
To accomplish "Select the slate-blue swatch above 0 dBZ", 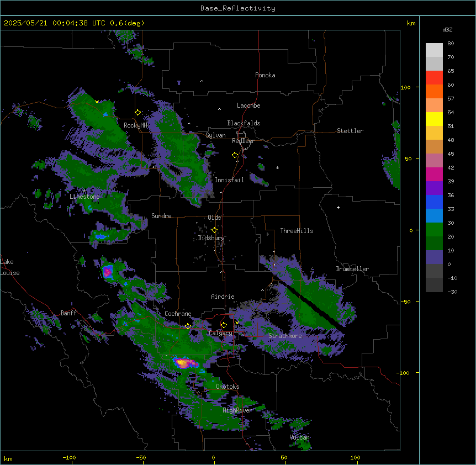I will point(434,257).
